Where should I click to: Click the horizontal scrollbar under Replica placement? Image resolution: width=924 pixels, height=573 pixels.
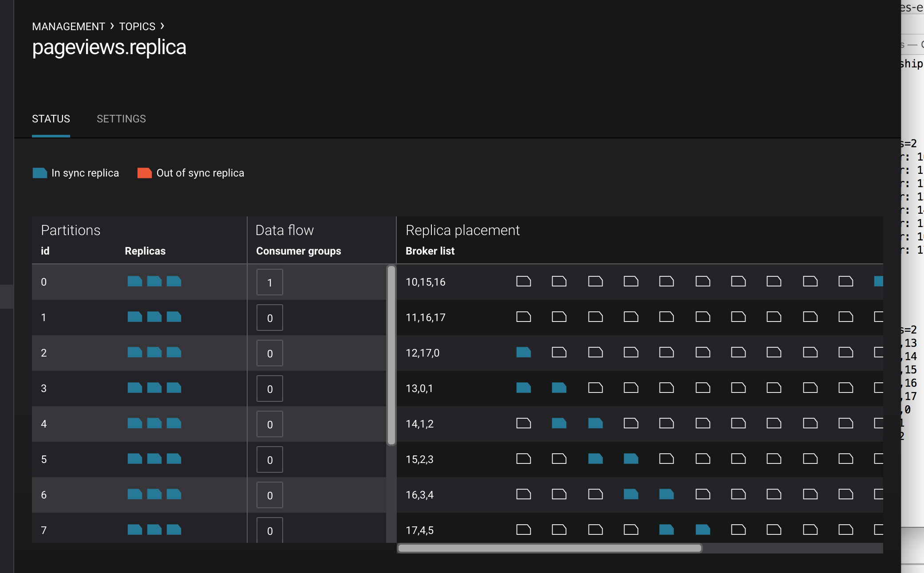point(550,548)
